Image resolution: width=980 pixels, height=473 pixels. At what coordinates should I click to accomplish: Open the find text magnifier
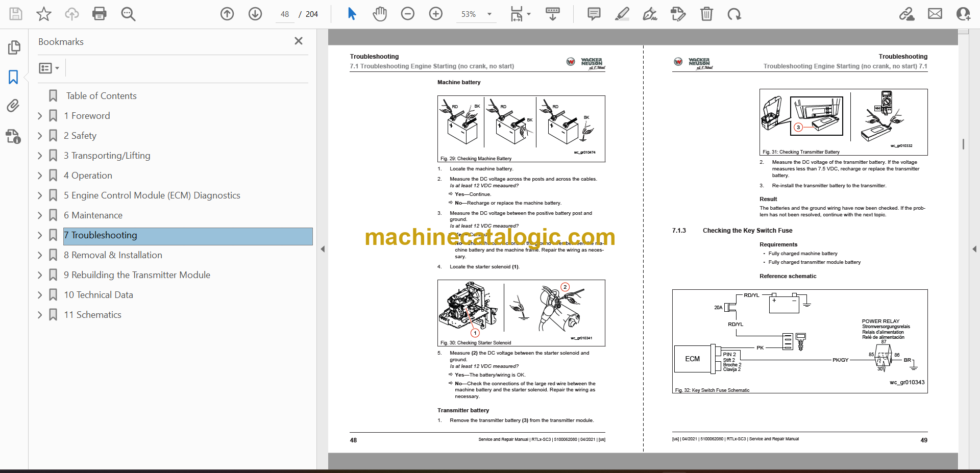click(128, 14)
